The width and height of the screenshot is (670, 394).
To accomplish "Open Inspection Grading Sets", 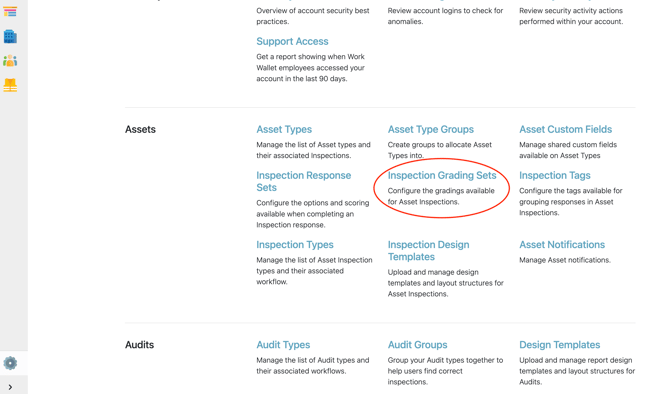I will tap(442, 175).
